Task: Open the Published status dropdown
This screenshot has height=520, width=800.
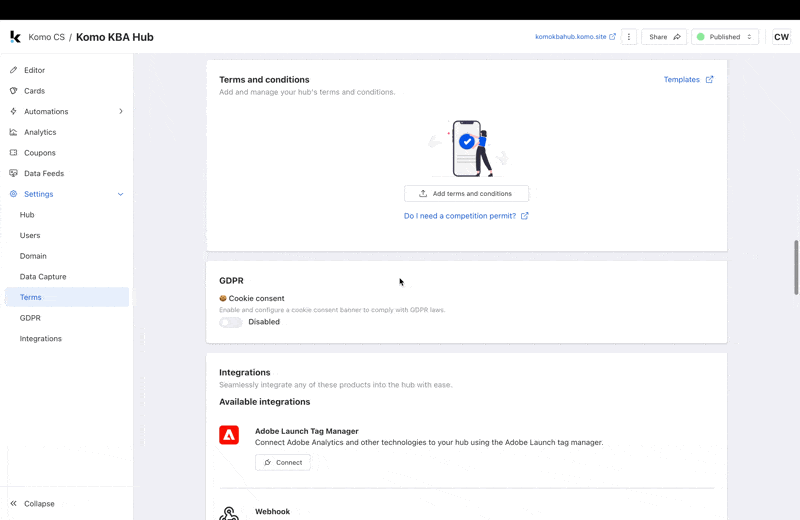Action: [726, 37]
